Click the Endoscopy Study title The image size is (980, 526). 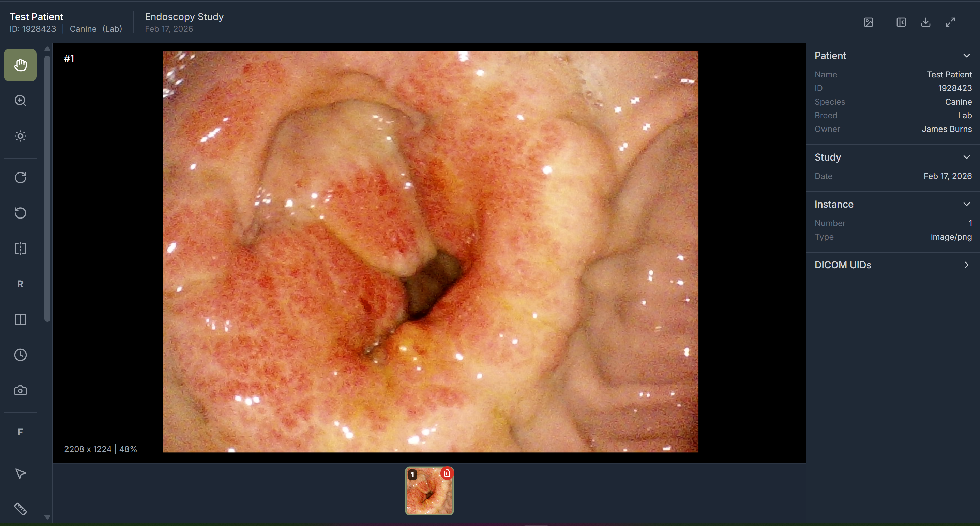184,17
